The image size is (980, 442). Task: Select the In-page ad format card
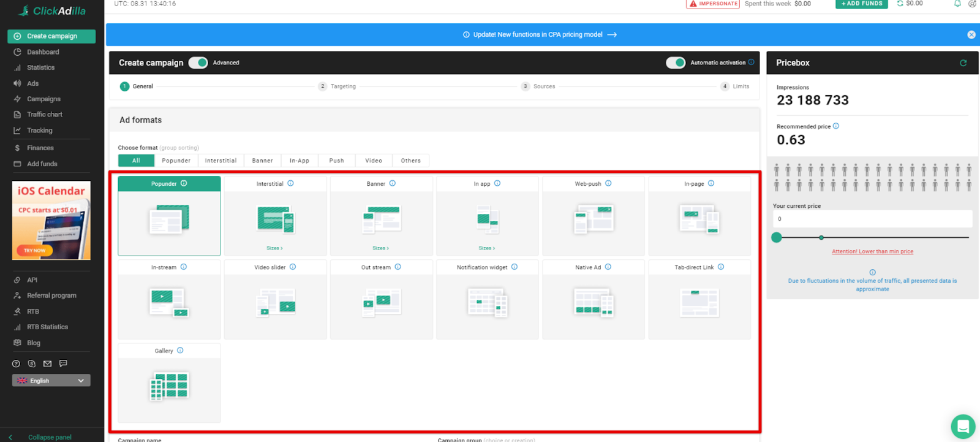coord(699,216)
